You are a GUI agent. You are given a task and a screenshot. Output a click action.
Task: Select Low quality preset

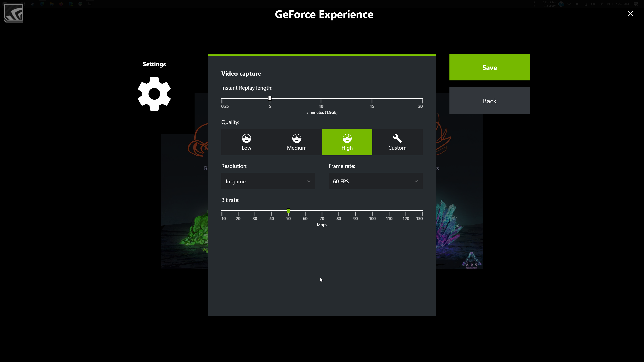246,142
